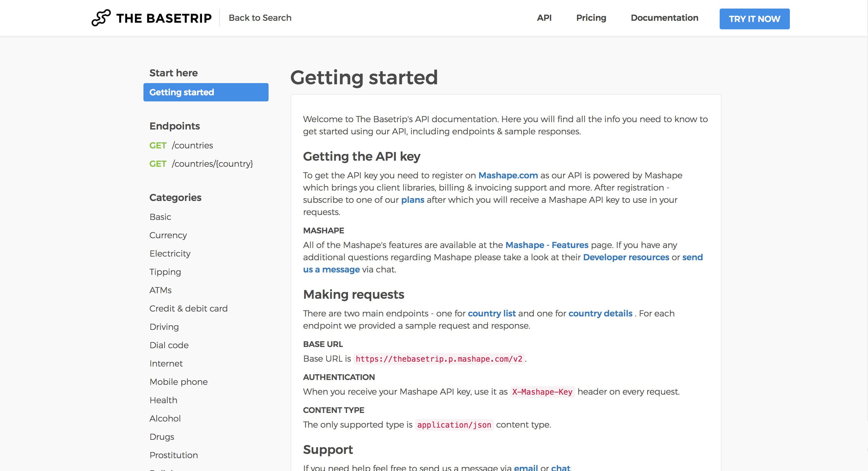Follow the country details link

600,314
